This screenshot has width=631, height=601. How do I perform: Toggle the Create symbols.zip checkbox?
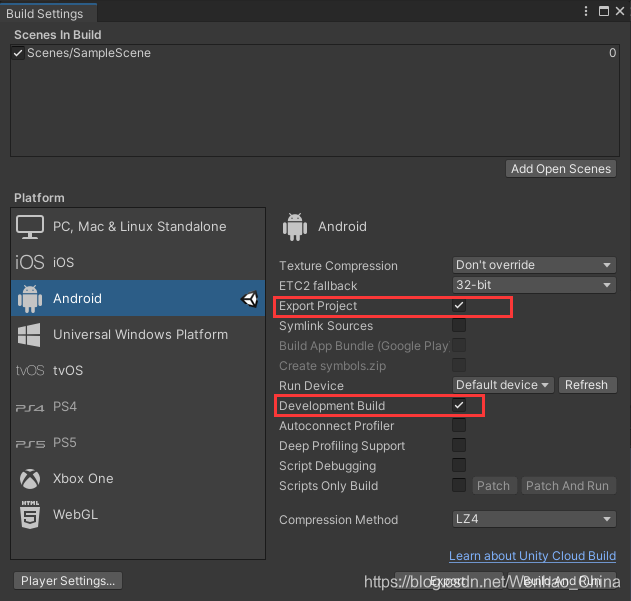[x=459, y=365]
